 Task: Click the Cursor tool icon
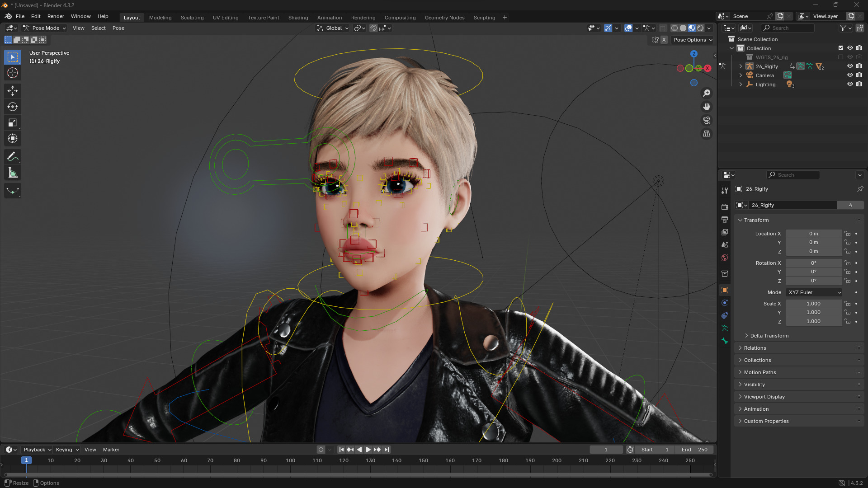tap(13, 73)
